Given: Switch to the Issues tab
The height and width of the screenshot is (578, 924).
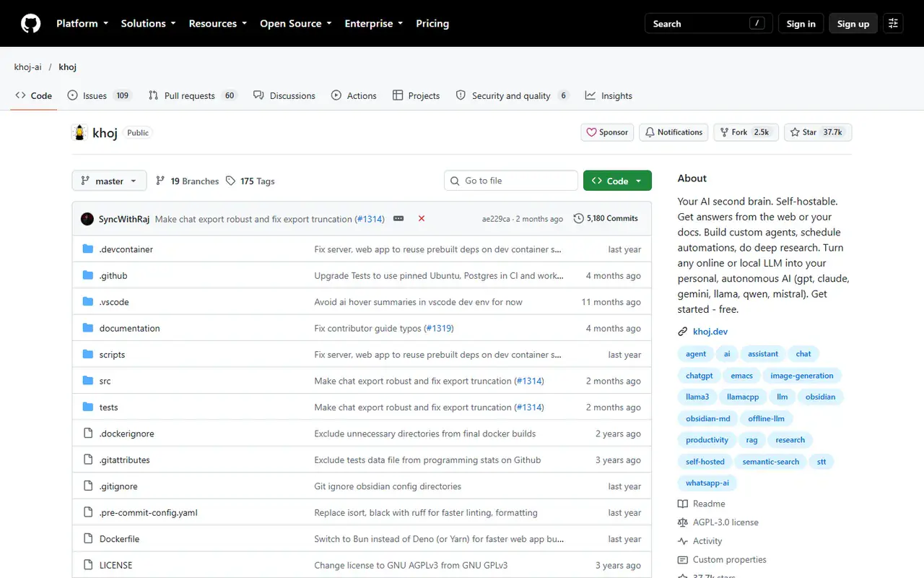Looking at the screenshot, I should (x=99, y=95).
